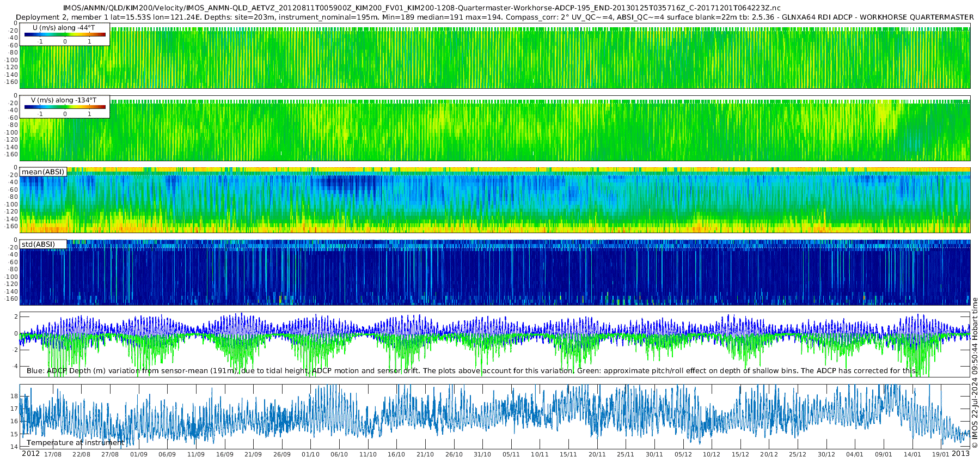The width and height of the screenshot is (980, 463).
Task: Click the deployment metadata subtitle line
Action: 495,17
